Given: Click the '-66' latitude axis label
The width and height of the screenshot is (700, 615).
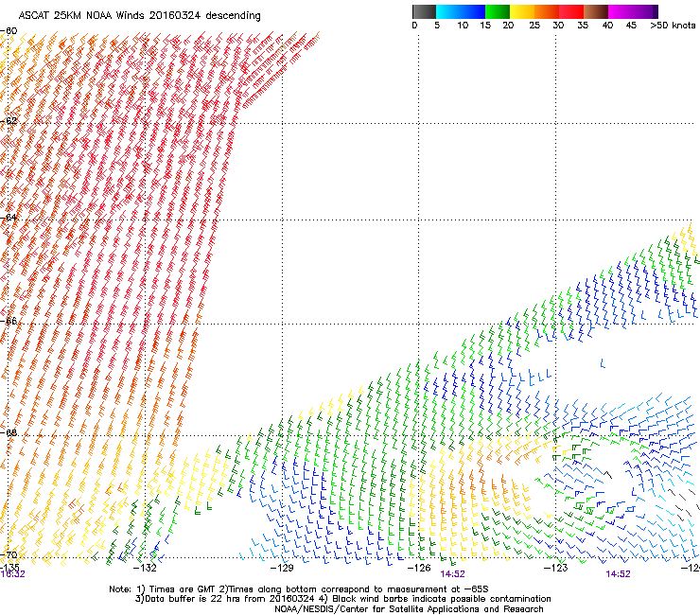Looking at the screenshot, I should click(9, 321).
